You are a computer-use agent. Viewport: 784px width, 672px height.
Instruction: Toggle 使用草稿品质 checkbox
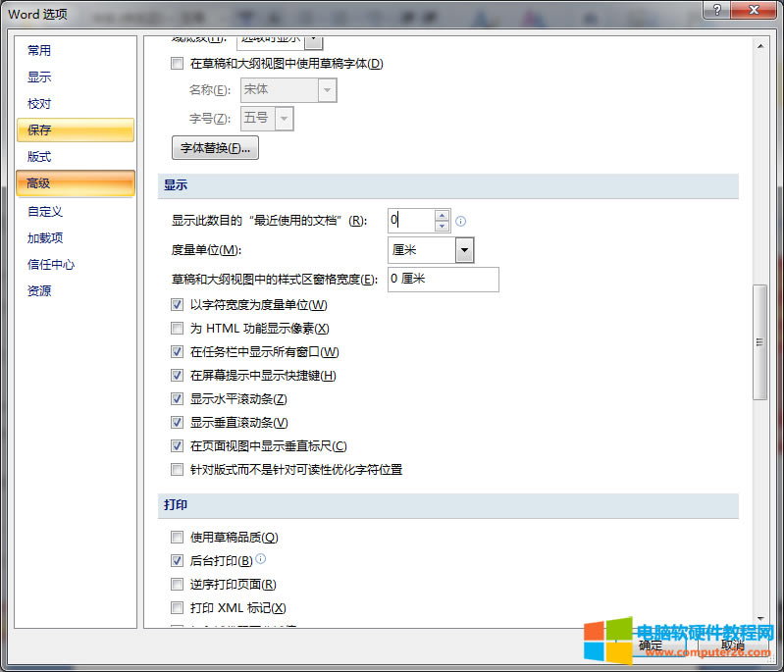tap(178, 538)
